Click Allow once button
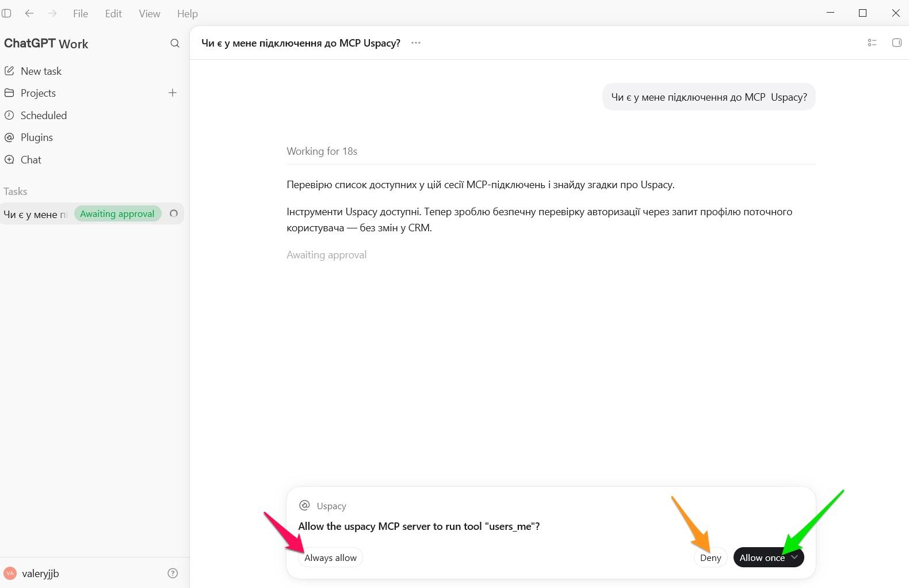Screen dimensions: 909x588 762,558
